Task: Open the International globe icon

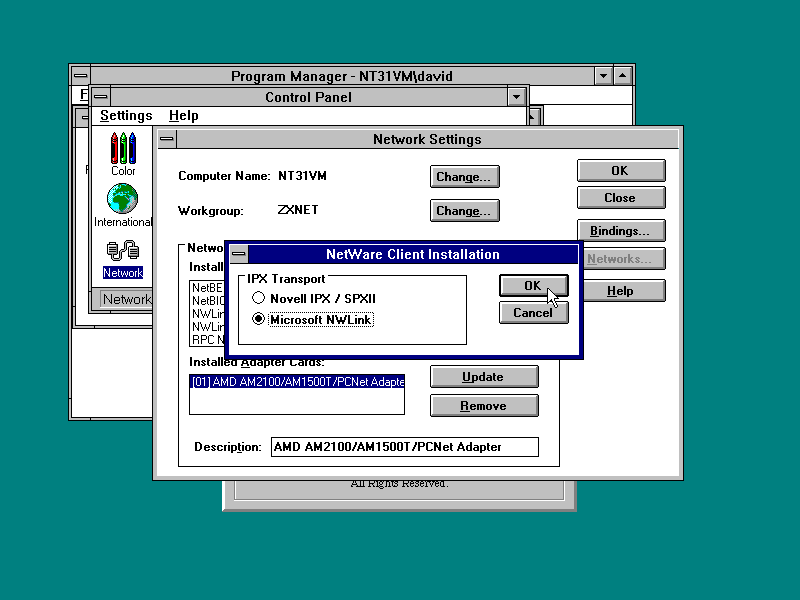Action: click(x=122, y=205)
